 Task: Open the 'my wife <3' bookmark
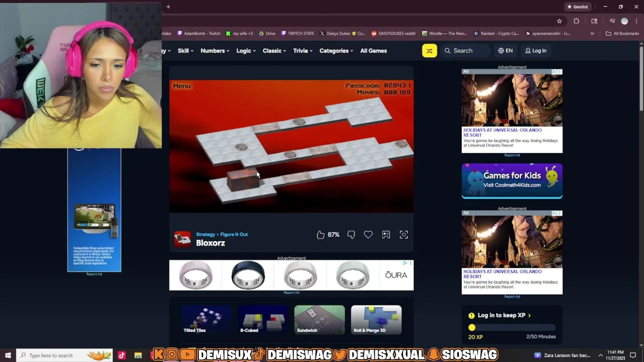point(239,34)
